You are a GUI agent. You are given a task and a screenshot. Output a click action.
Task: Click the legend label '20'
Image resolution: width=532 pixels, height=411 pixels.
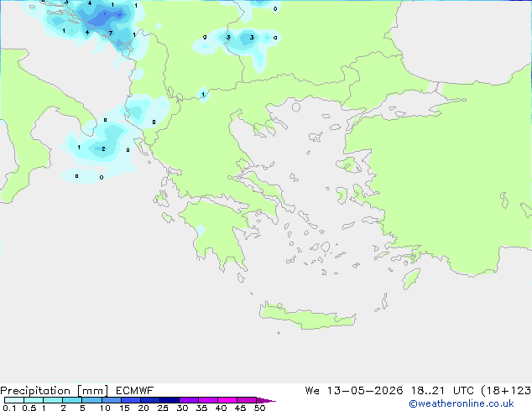(x=143, y=408)
